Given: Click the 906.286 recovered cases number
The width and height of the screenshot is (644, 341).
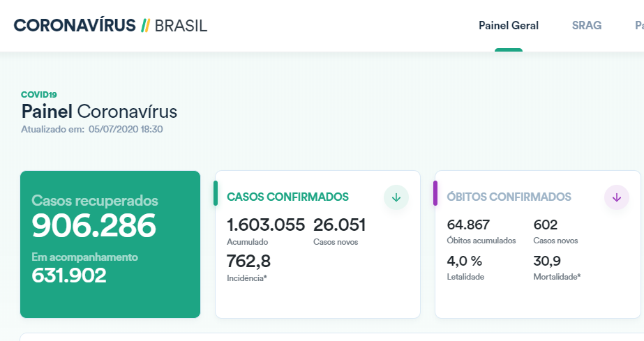Looking at the screenshot, I should 94,226.
